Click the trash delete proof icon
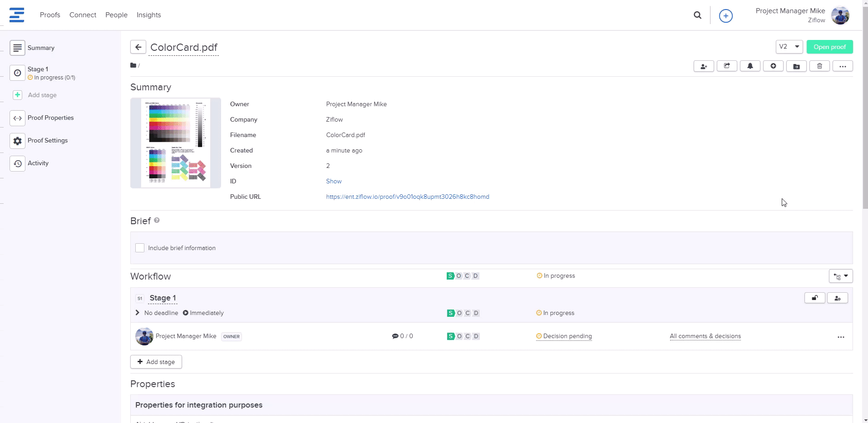868x423 pixels. 819,66
